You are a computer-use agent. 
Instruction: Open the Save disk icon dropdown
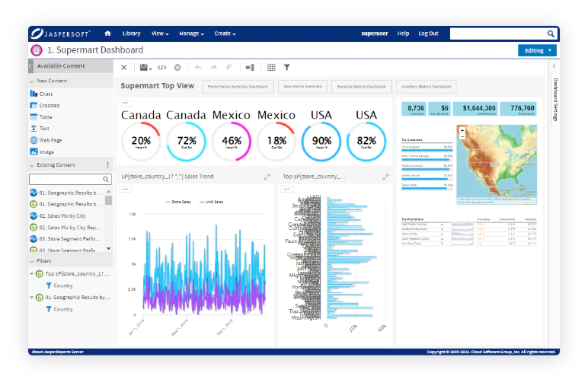point(145,68)
